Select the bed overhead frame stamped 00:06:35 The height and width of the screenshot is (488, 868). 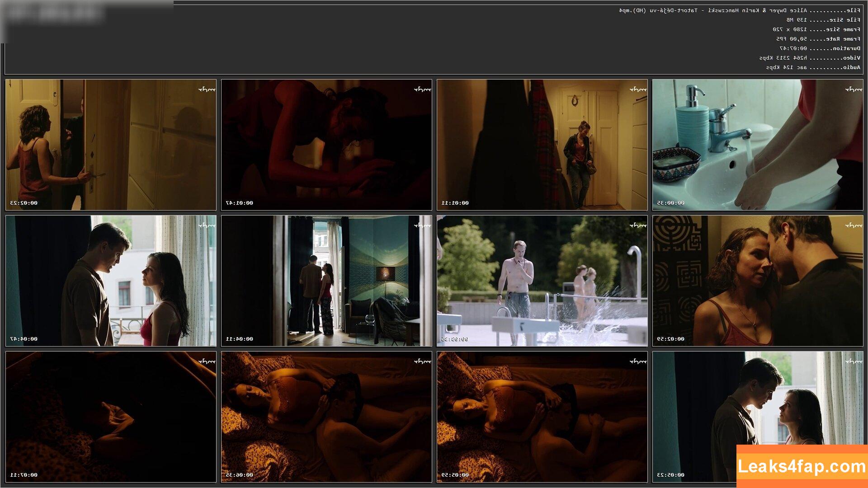326,417
